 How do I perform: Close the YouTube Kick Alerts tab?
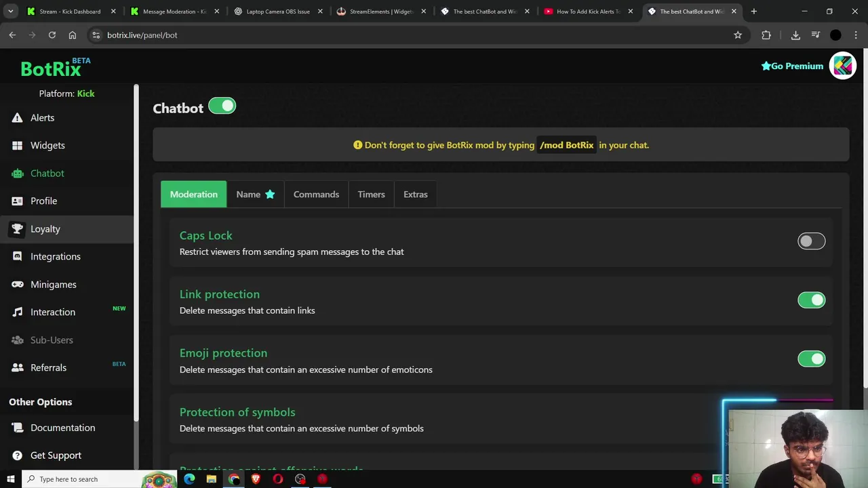(631, 12)
